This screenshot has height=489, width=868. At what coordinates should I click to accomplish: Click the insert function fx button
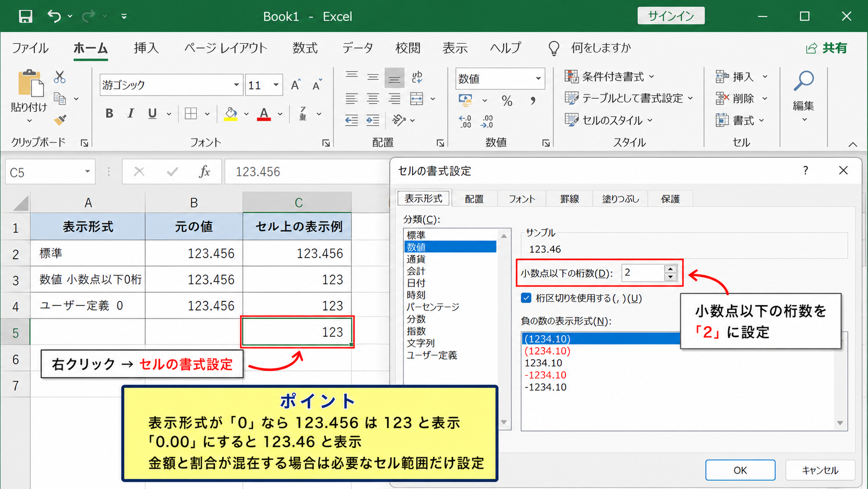click(205, 172)
